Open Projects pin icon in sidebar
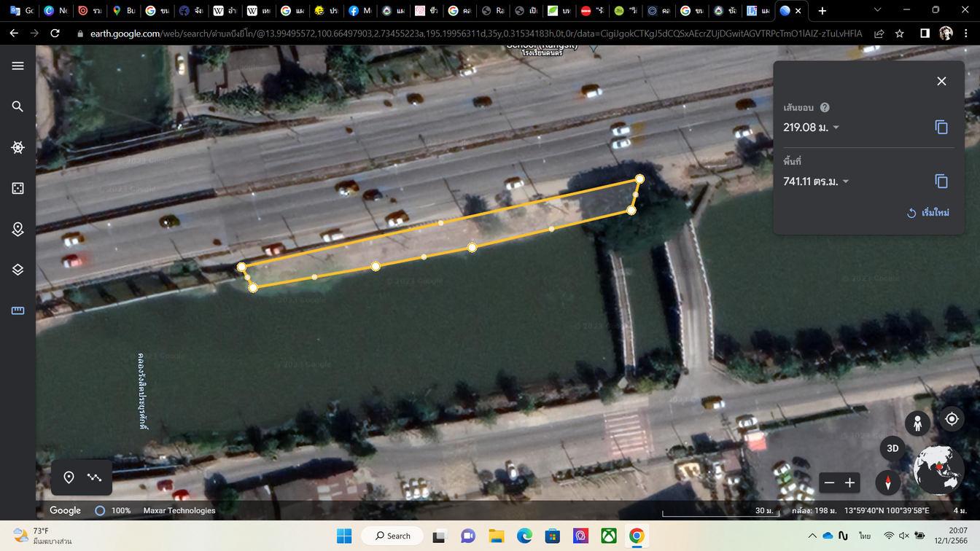The width and height of the screenshot is (980, 551). click(18, 229)
